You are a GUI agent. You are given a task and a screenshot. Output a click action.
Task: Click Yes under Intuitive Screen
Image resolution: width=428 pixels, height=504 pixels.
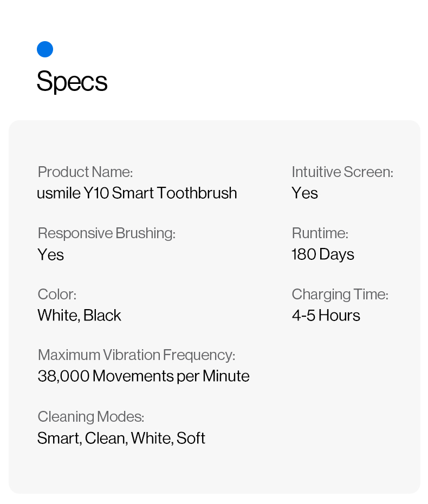(304, 193)
